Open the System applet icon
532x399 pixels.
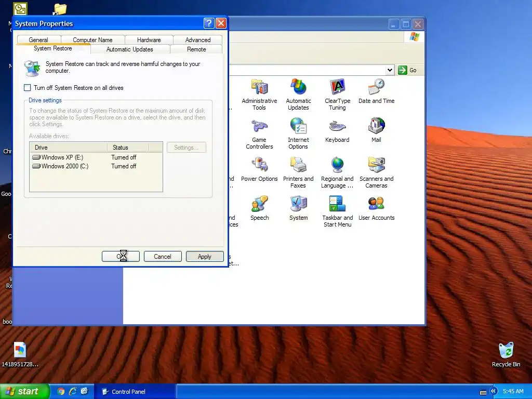299,208
